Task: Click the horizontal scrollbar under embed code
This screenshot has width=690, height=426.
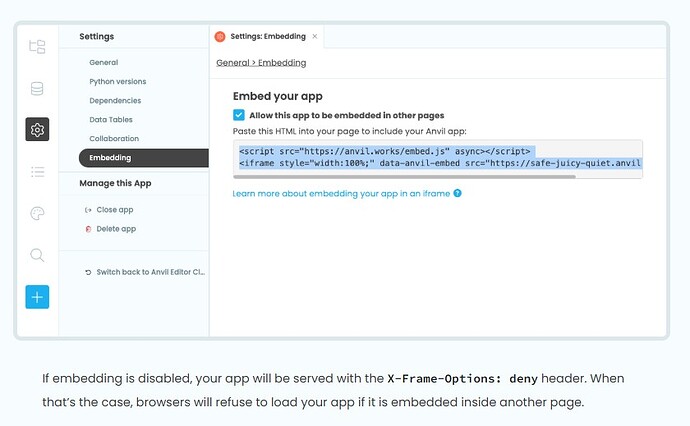Action: coord(404,177)
